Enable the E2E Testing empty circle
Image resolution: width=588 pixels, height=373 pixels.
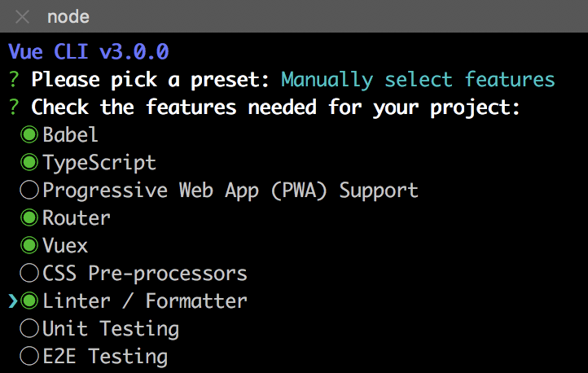pyautogui.click(x=29, y=356)
